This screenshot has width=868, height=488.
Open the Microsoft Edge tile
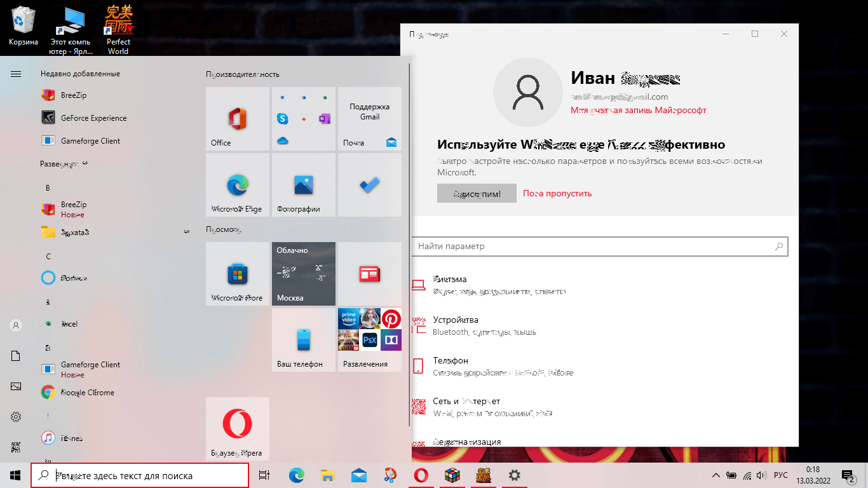pos(238,185)
